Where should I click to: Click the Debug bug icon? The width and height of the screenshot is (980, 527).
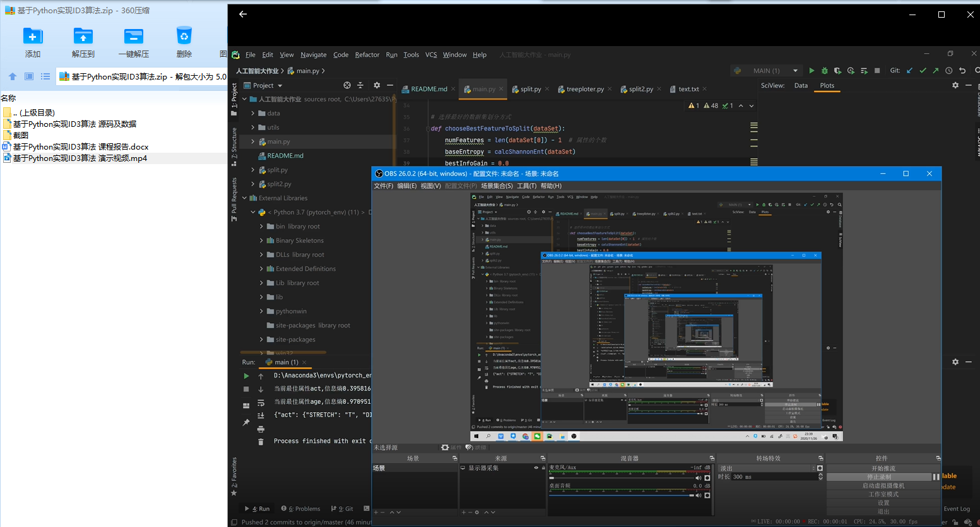[x=824, y=71]
